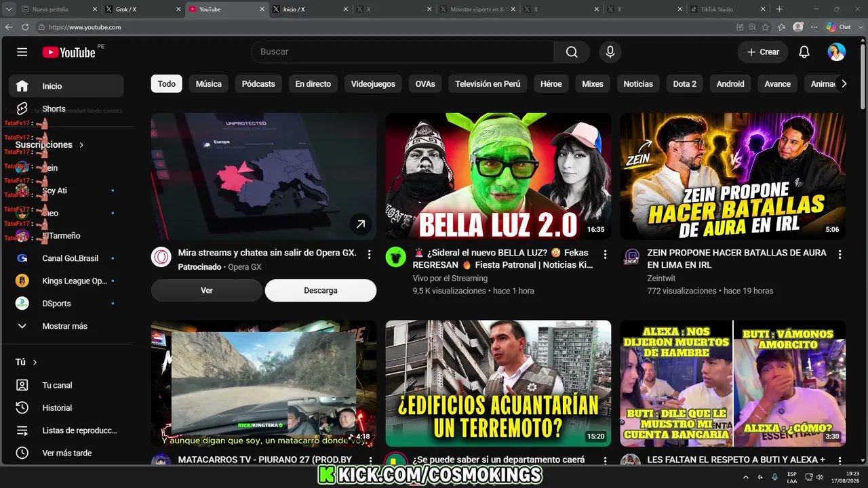Image resolution: width=868 pixels, height=488 pixels.
Task: Click the Zeintwit channel avatar
Action: pos(631,257)
